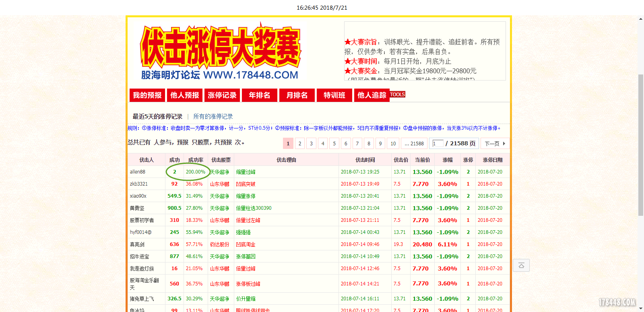The image size is (644, 312).
Task: Click time 2018-07-13 19:25 cell
Action: click(360, 172)
